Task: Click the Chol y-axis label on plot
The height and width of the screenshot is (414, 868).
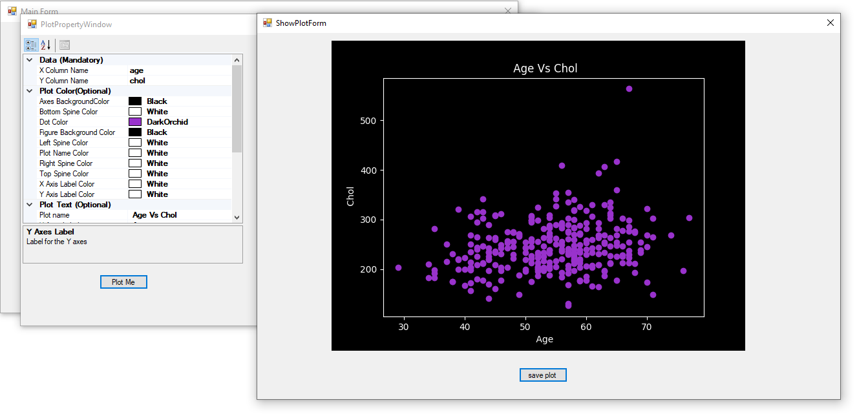Action: coord(351,197)
